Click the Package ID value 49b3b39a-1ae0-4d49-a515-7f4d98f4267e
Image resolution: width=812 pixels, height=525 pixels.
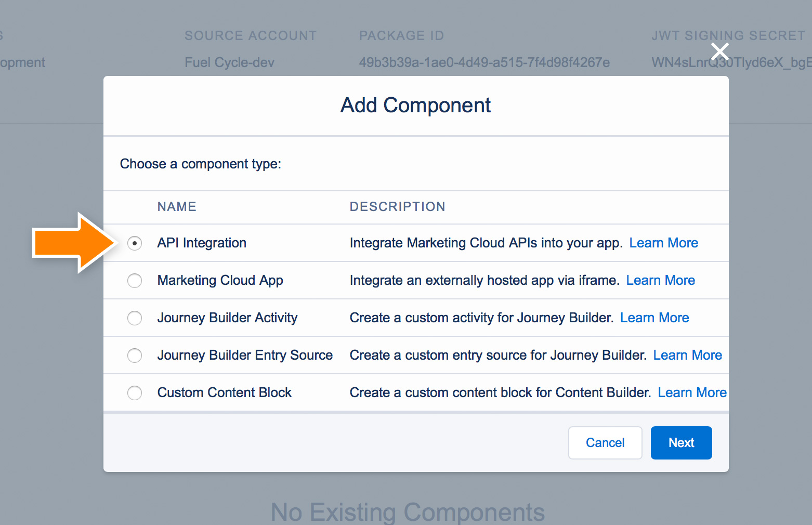tap(484, 62)
